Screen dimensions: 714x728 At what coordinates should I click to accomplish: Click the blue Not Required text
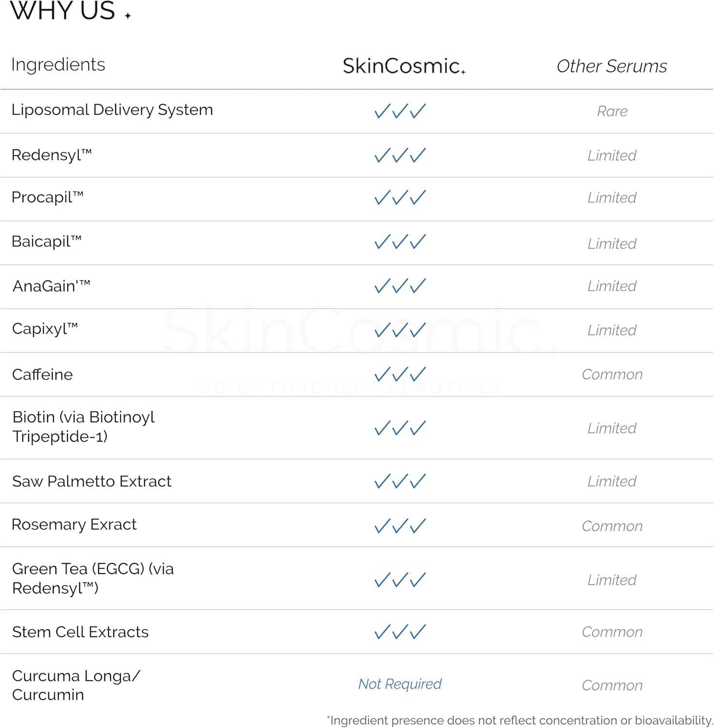click(400, 684)
